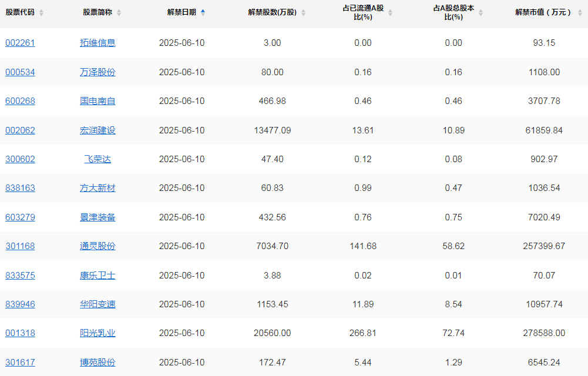
Task: Click 阳光乳业 name link
Action: (x=98, y=333)
